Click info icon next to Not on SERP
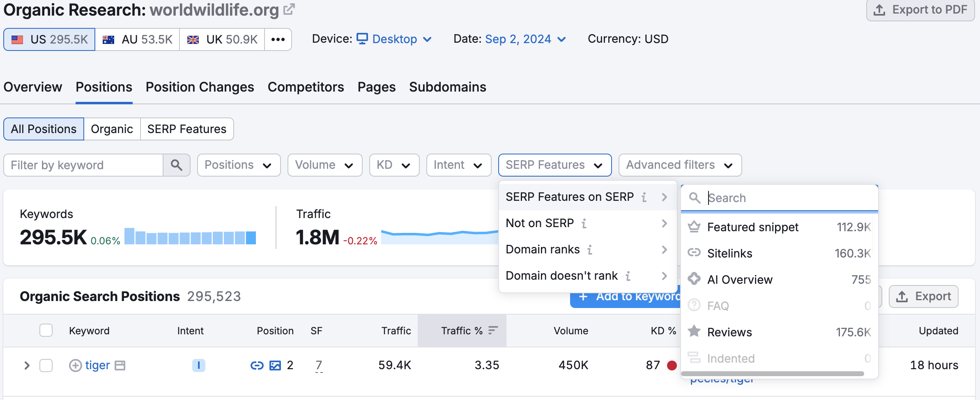 pos(584,223)
